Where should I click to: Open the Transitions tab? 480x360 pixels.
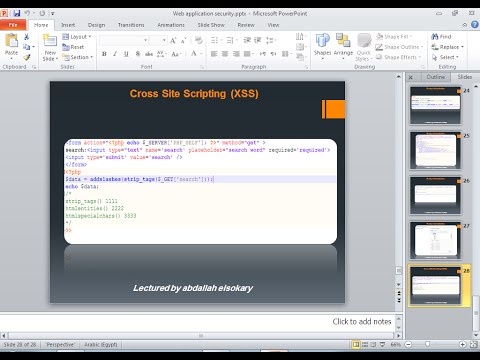click(131, 25)
